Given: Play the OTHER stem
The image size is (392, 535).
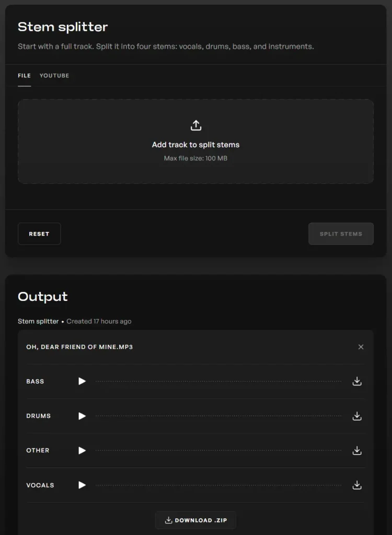Looking at the screenshot, I should pos(82,450).
